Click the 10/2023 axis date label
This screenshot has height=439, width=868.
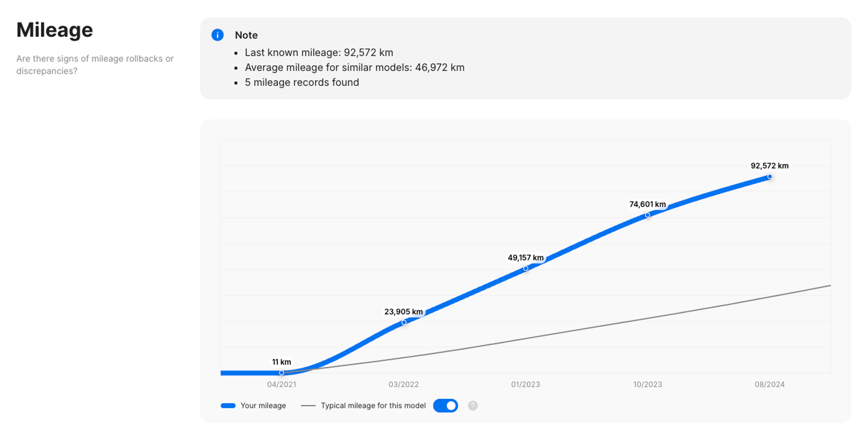647,384
